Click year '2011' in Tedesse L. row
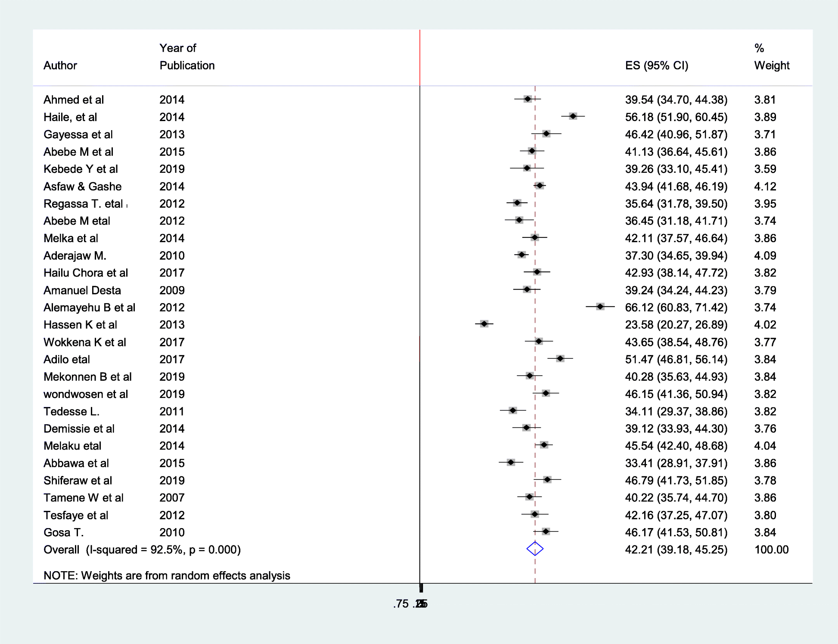Image resolution: width=838 pixels, height=644 pixels. click(x=172, y=411)
